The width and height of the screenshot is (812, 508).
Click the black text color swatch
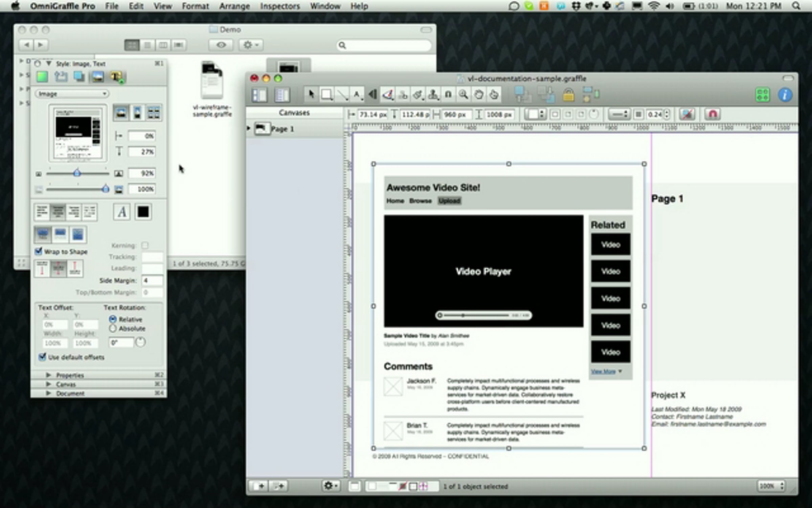coord(143,212)
